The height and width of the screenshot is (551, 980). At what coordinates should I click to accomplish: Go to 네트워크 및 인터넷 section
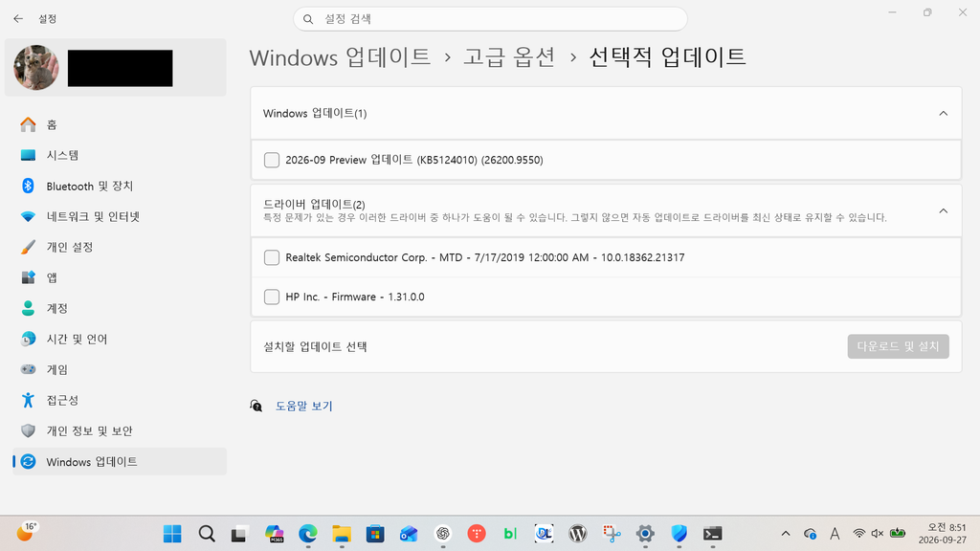119,216
